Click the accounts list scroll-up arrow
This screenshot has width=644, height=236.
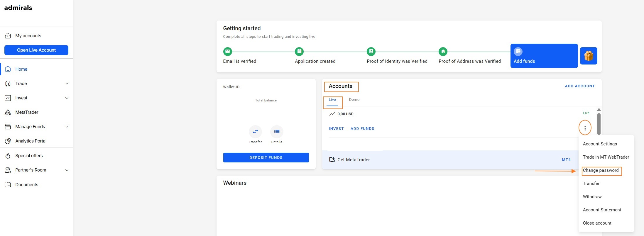pyautogui.click(x=599, y=110)
